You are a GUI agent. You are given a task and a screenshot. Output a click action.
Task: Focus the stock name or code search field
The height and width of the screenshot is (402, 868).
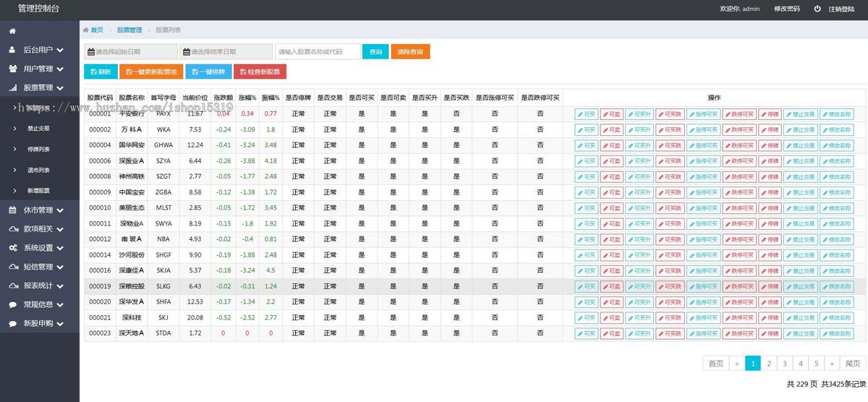pos(318,52)
